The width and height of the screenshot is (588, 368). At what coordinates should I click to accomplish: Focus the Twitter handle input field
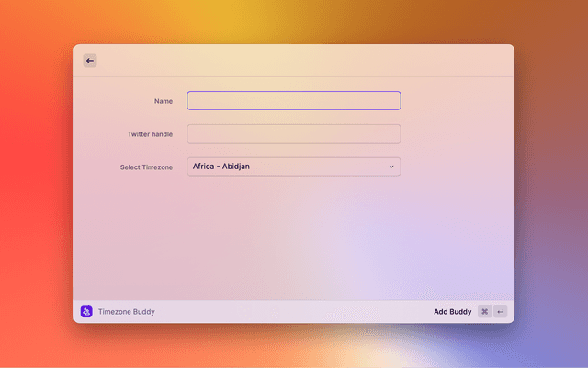tap(293, 134)
